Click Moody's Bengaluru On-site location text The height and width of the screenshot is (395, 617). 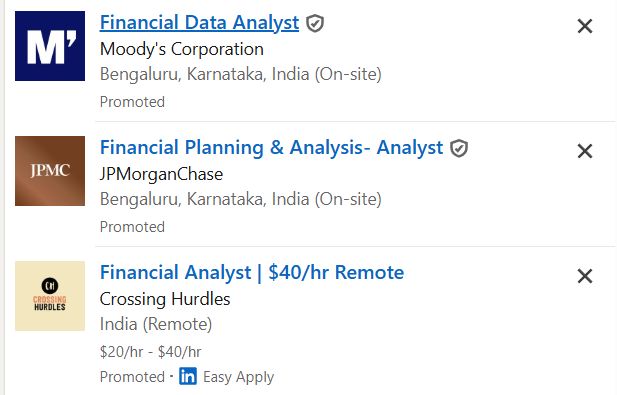pos(241,74)
